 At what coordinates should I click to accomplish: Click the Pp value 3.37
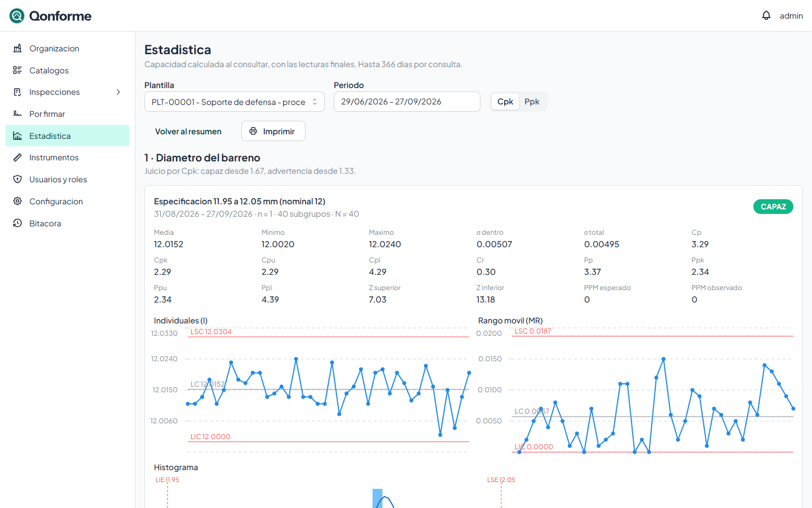tap(593, 272)
